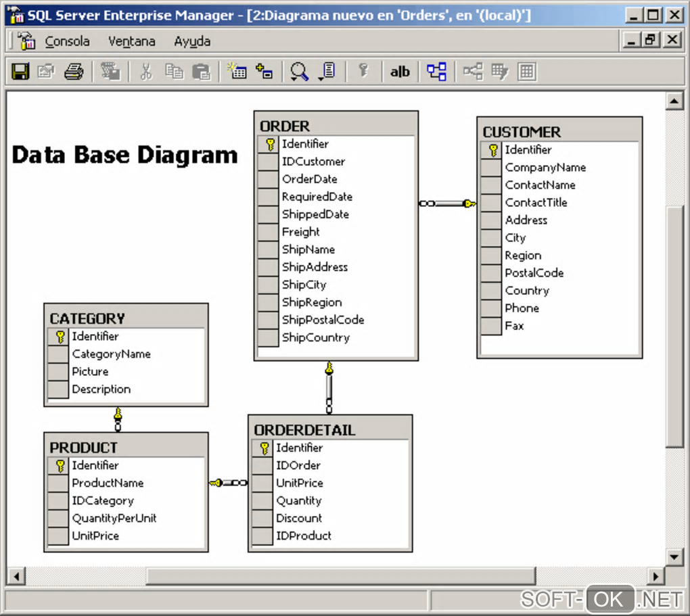The width and height of the screenshot is (690, 616).
Task: Click the Arrange tables icon
Action: [436, 72]
